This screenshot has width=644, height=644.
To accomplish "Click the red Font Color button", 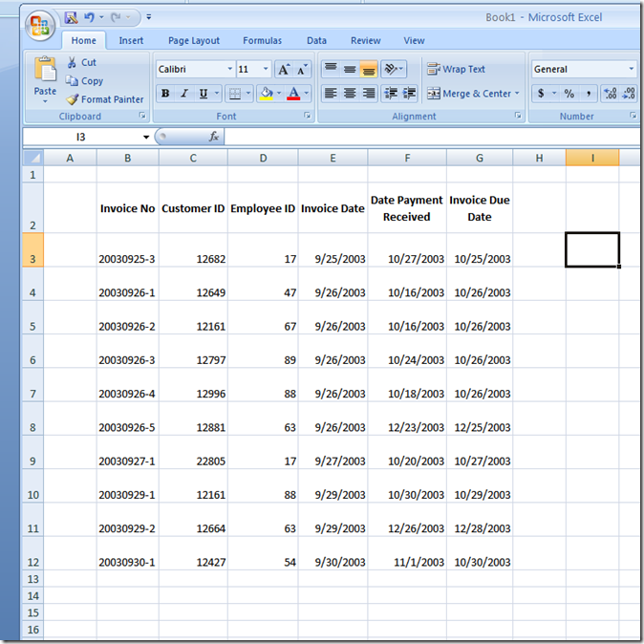I will click(293, 94).
